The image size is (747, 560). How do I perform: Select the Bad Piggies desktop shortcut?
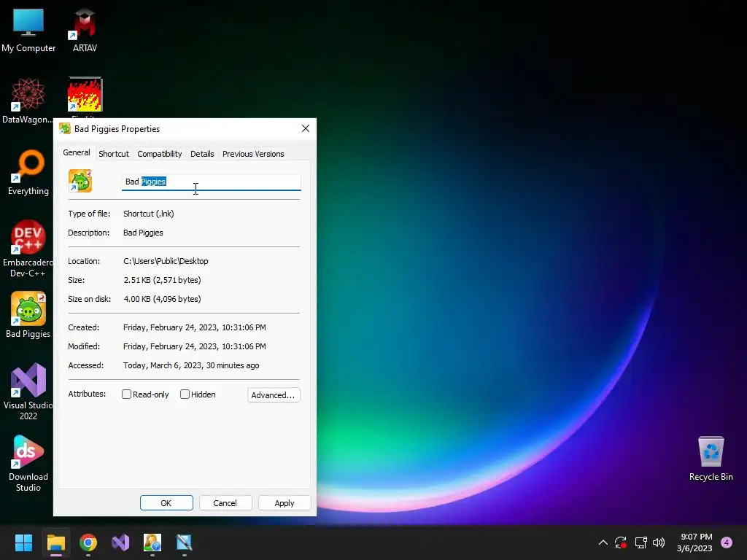coord(28,315)
